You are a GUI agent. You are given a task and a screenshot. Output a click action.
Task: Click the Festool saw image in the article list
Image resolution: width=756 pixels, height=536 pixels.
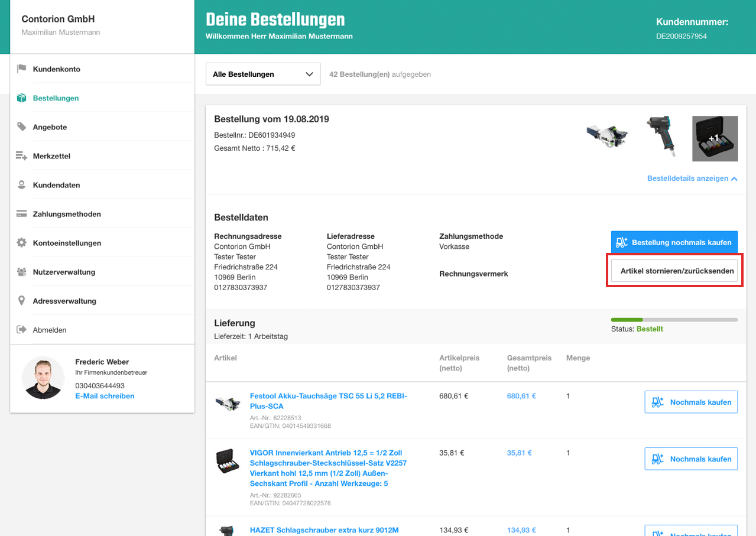(228, 404)
